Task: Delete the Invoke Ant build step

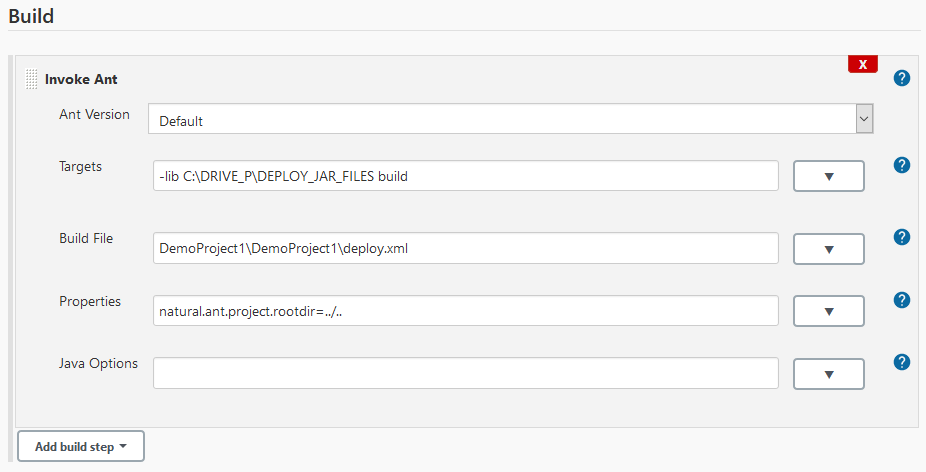Action: 862,64
